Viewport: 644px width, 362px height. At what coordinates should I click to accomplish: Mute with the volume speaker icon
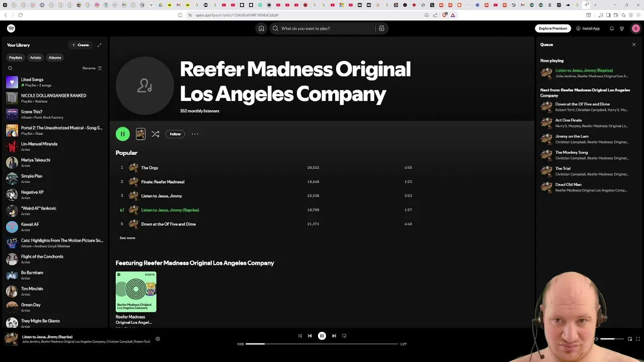pyautogui.click(x=596, y=339)
